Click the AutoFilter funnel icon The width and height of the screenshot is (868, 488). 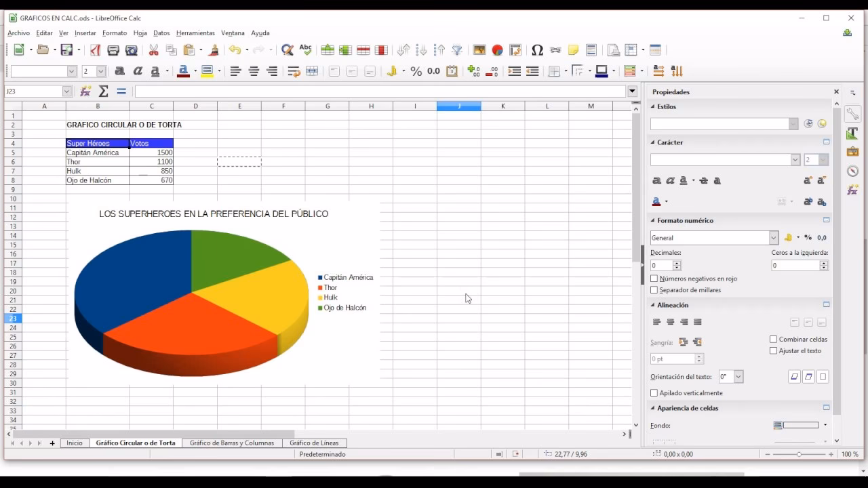[x=456, y=50]
